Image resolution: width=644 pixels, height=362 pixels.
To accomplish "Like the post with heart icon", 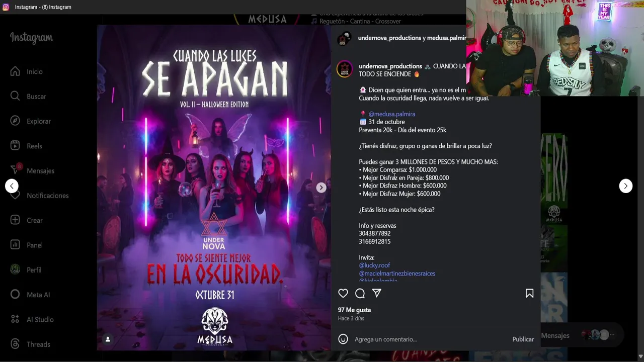I will point(343,293).
